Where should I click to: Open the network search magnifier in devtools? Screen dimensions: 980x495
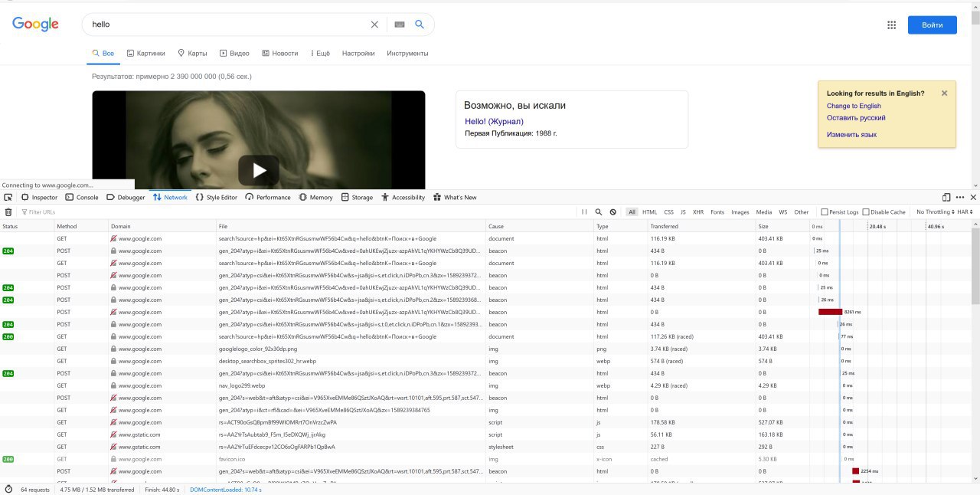tap(599, 212)
